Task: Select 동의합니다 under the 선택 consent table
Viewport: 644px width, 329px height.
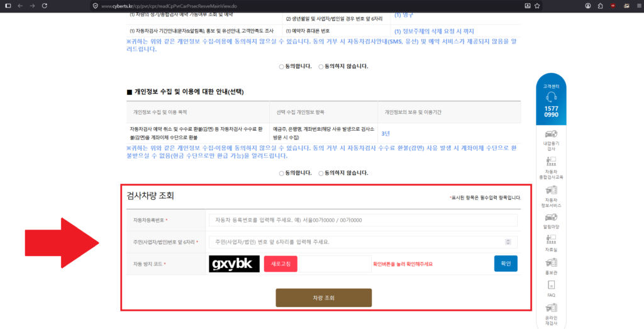Action: coord(281,173)
